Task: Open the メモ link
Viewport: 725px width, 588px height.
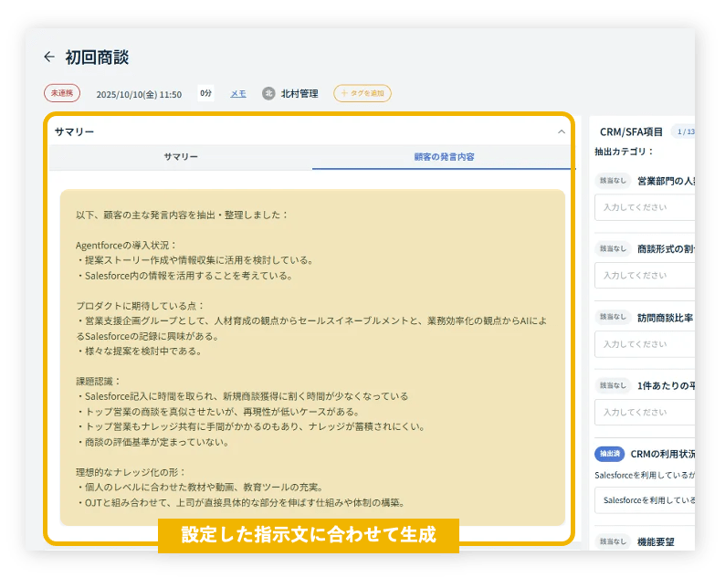Action: point(237,93)
